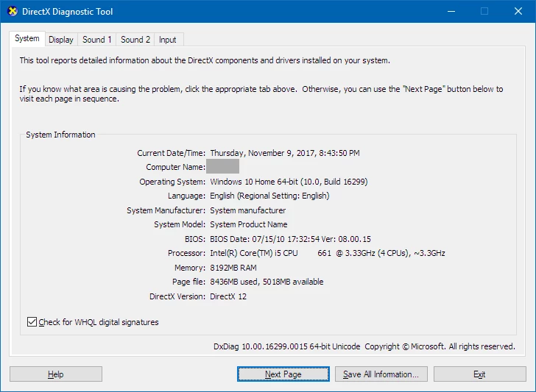Click the DirectX Diagnostic Tool title icon
The height and width of the screenshot is (392, 536).
13,11
